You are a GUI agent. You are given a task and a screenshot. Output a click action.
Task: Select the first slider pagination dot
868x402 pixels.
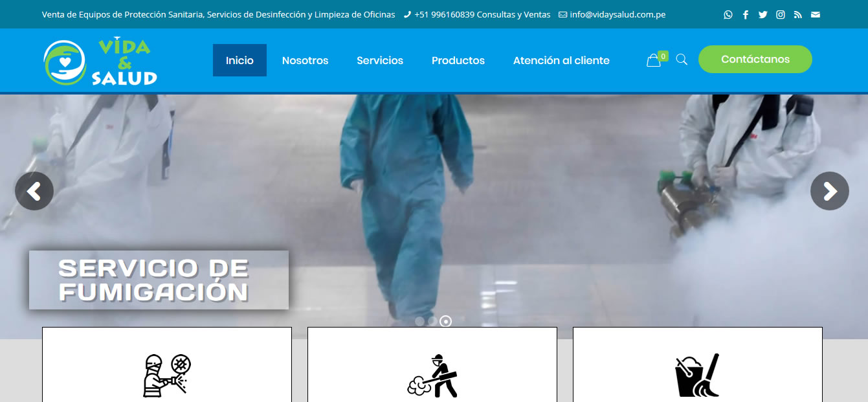click(x=419, y=321)
